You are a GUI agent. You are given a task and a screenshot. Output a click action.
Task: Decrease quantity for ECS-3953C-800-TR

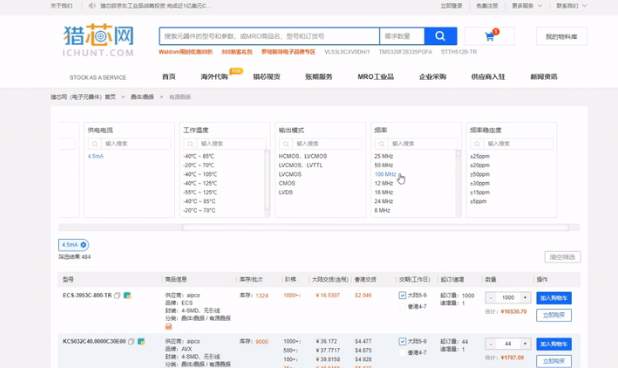point(491,297)
